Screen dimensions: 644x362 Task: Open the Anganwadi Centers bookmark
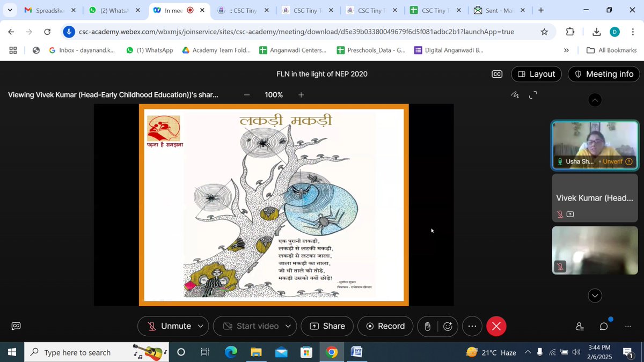point(292,50)
